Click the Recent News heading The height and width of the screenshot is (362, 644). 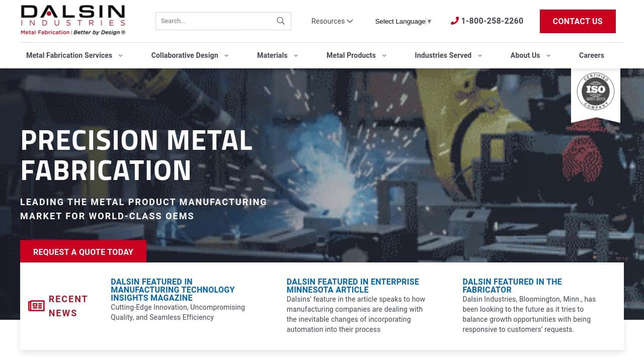[x=68, y=306]
